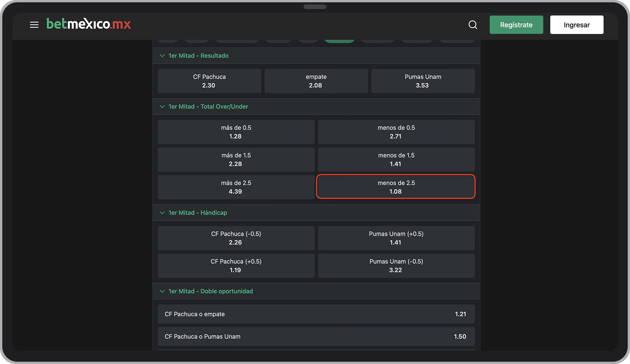This screenshot has width=630, height=364.
Task: Choose CF Pachuca o Pumas Unam 1.50
Action: point(316,337)
